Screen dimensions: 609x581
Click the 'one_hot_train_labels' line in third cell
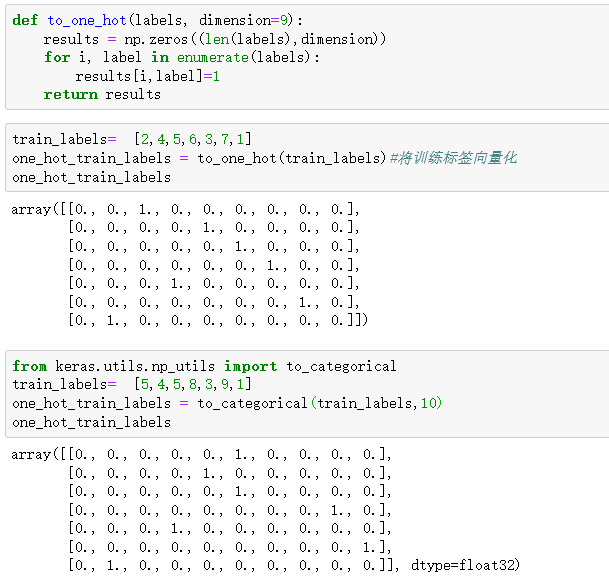[x=92, y=423]
